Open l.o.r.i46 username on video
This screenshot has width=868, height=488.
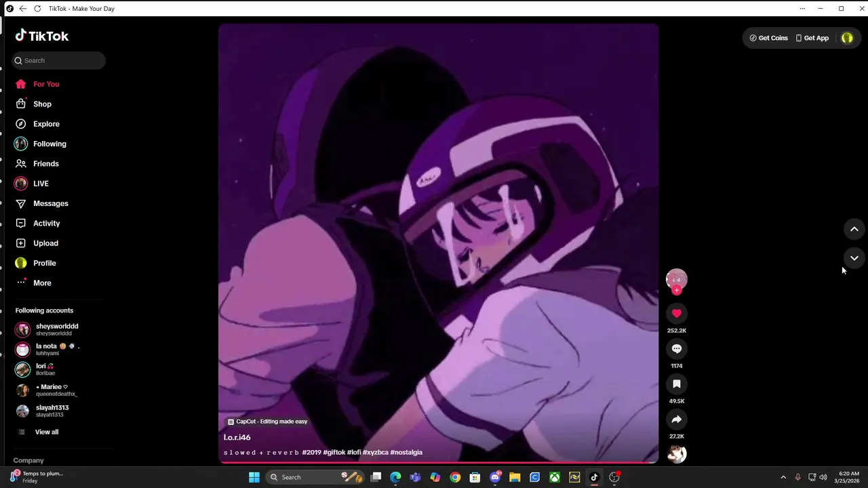point(237,437)
